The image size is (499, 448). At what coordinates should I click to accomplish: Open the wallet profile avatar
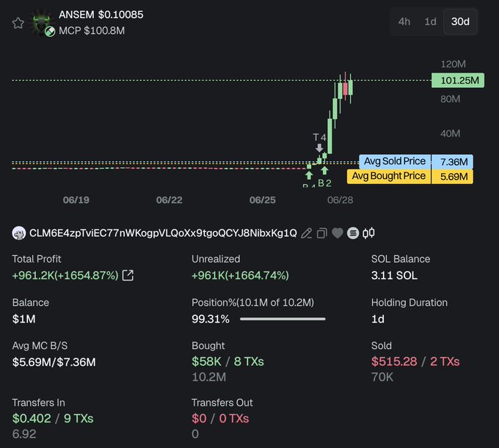tap(19, 233)
